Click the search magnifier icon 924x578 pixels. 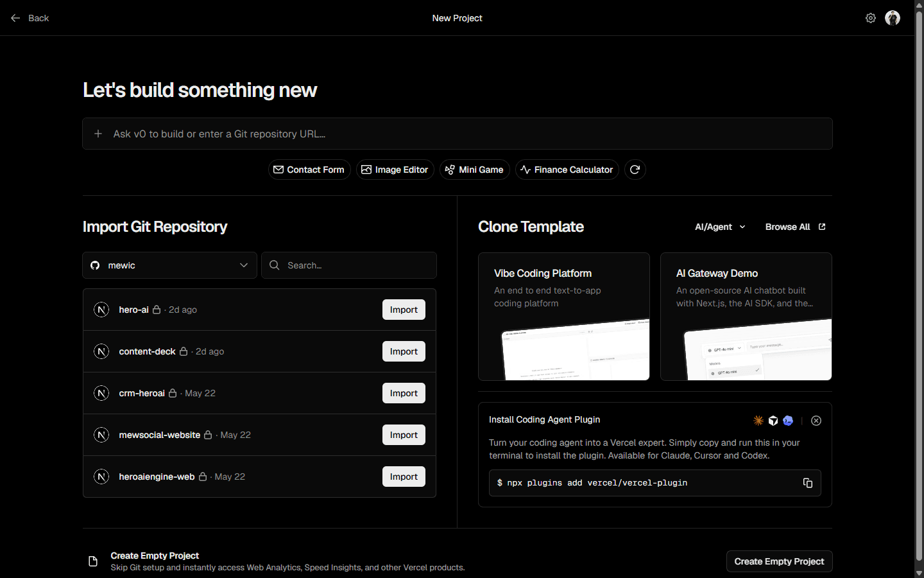tap(275, 265)
